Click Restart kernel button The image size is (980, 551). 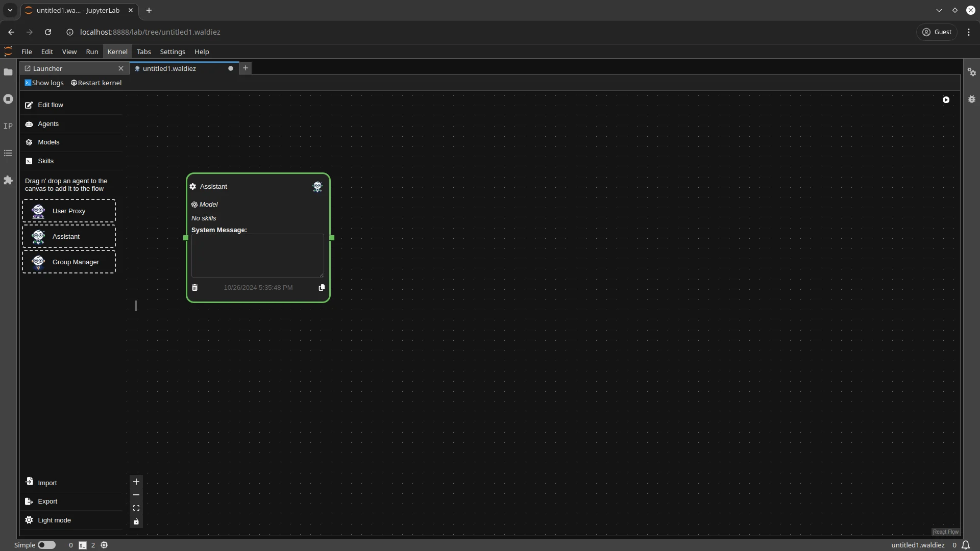click(95, 82)
